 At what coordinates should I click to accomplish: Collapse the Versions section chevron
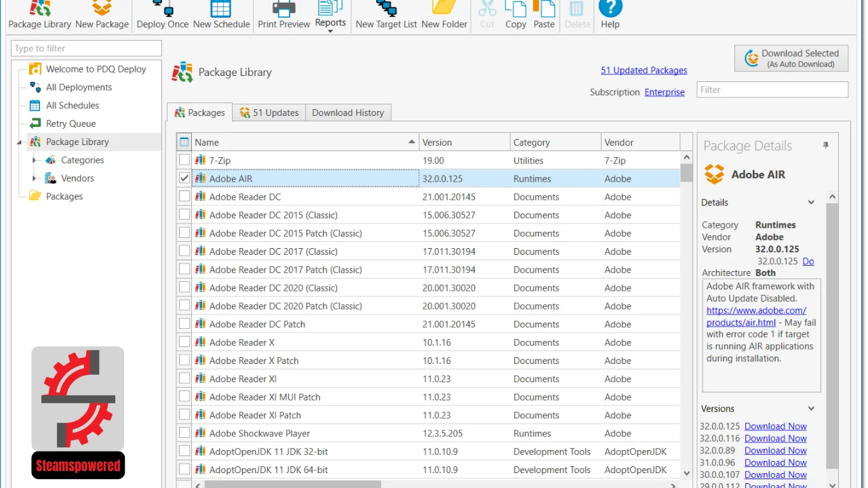point(811,409)
